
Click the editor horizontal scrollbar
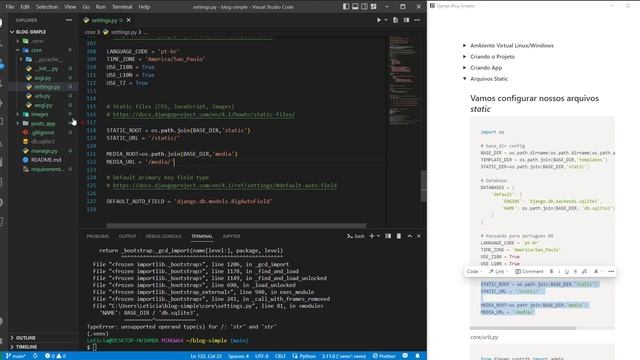236,225
